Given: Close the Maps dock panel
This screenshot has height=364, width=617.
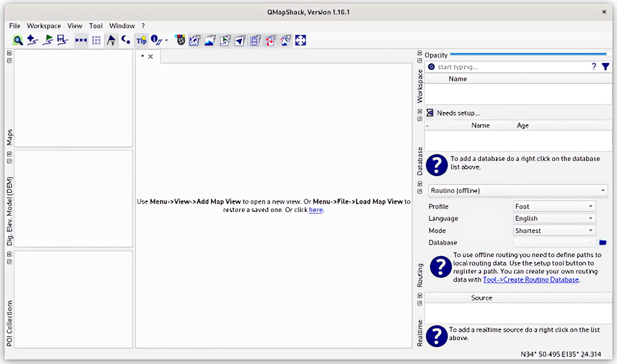Looking at the screenshot, I should point(9,53).
